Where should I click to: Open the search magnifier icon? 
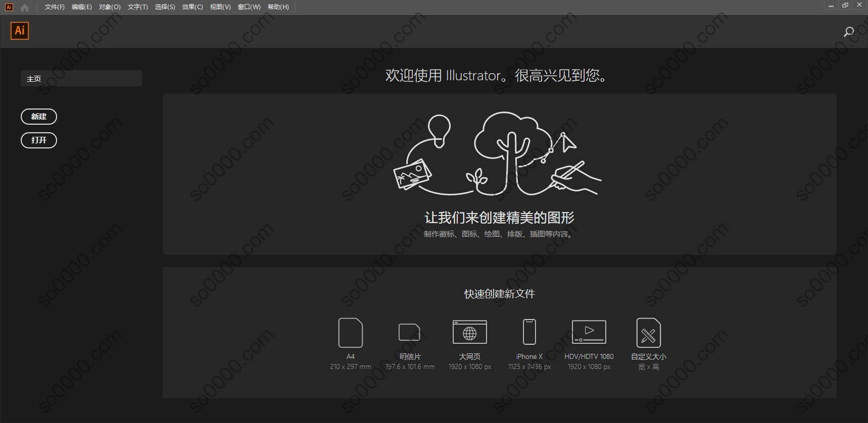coord(849,32)
